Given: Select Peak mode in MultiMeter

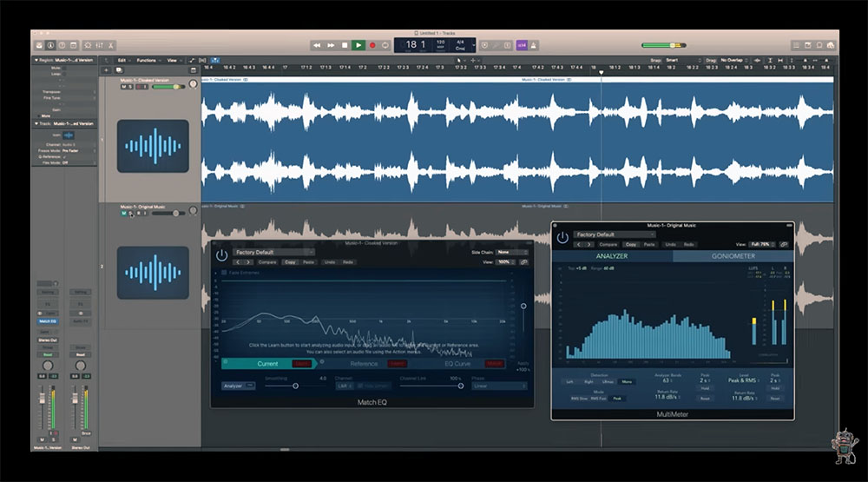Looking at the screenshot, I should (x=616, y=399).
